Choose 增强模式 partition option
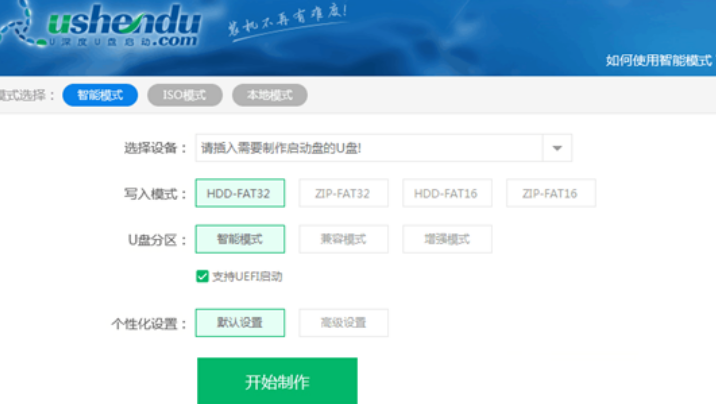This screenshot has height=404, width=716. pos(447,239)
